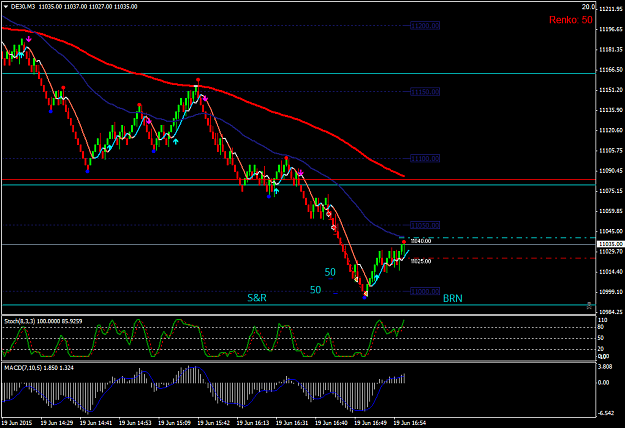
Task: Click the MACD(7,10,5) indicator label
Action: [39, 367]
